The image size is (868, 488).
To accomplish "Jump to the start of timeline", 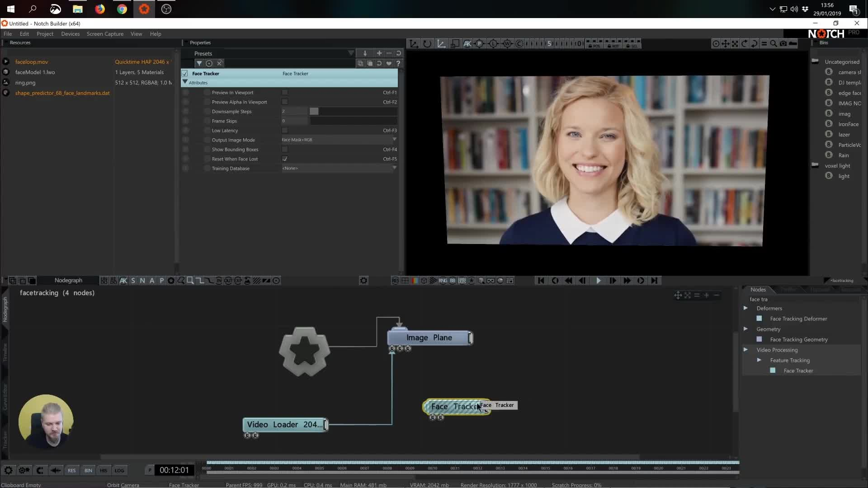I will [541, 281].
